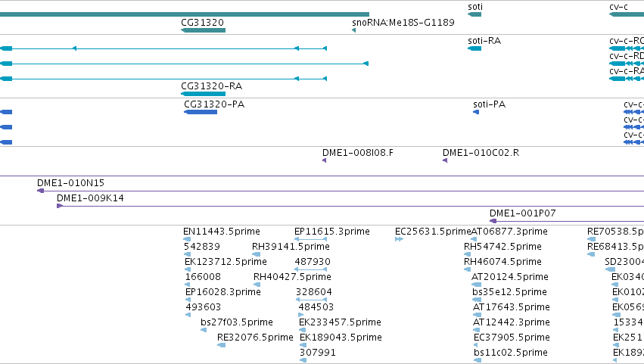Select the EK123712.5prime label
The image size is (644, 364).
pyautogui.click(x=226, y=262)
